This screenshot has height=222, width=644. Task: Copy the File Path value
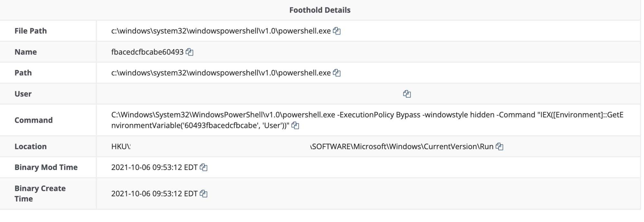(337, 31)
